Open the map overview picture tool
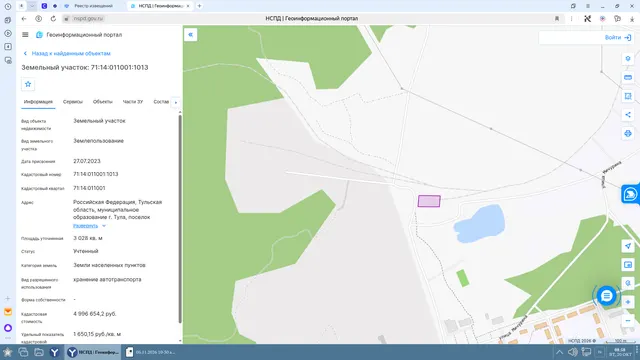 coord(628,265)
